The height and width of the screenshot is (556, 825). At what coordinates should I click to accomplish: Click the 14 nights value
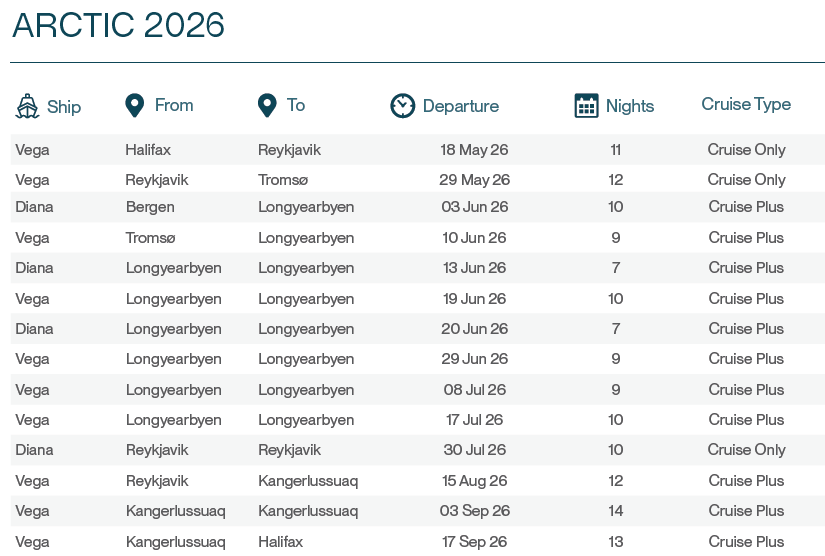[615, 511]
